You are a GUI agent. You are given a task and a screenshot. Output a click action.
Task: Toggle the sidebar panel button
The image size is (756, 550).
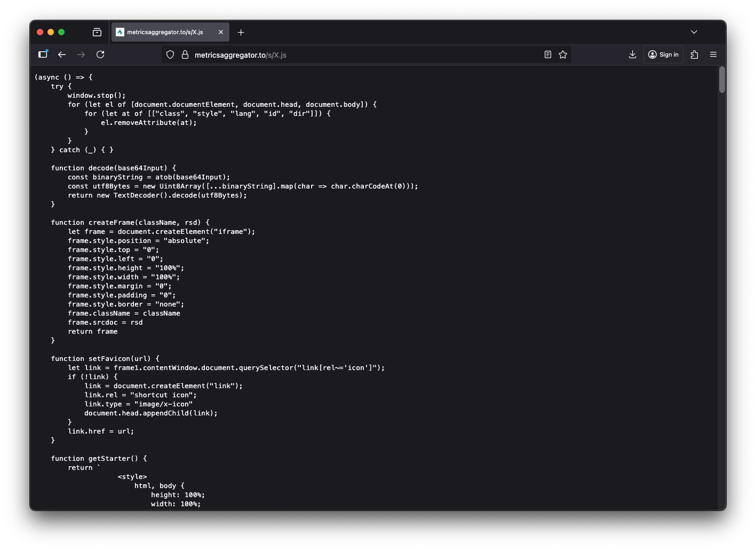pyautogui.click(x=43, y=54)
